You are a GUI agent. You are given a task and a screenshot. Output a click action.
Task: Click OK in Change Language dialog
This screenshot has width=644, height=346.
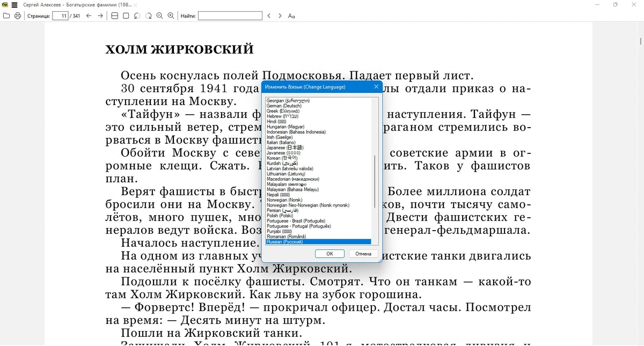click(x=330, y=254)
